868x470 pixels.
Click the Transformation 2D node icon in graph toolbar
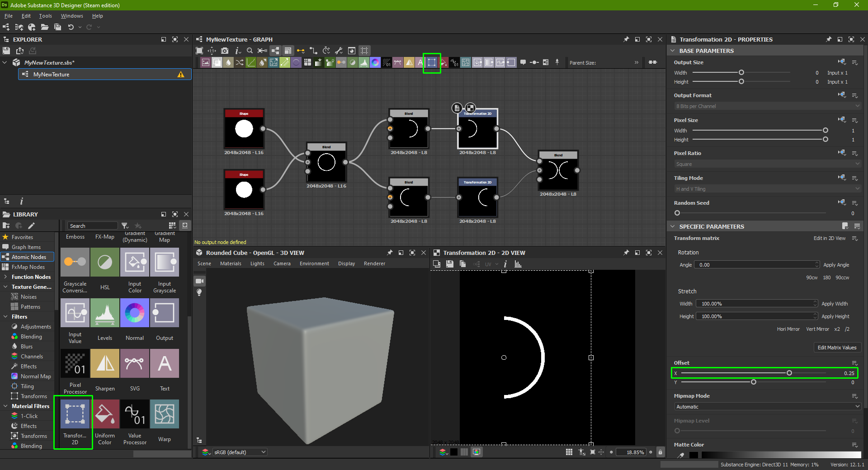[432, 63]
